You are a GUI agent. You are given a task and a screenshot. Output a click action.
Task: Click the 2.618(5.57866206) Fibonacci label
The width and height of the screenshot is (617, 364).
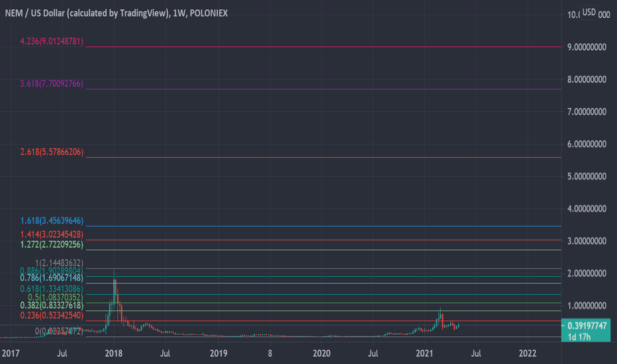(52, 152)
